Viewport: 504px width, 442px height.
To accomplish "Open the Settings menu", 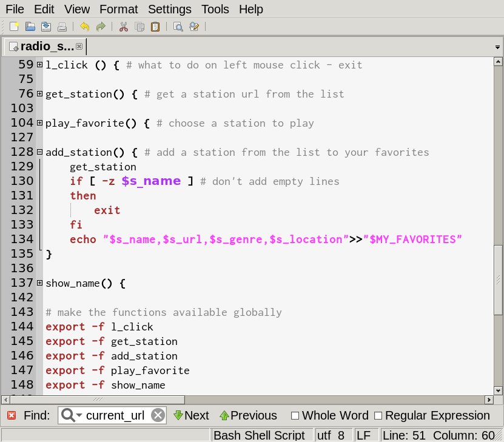I will [x=169, y=9].
